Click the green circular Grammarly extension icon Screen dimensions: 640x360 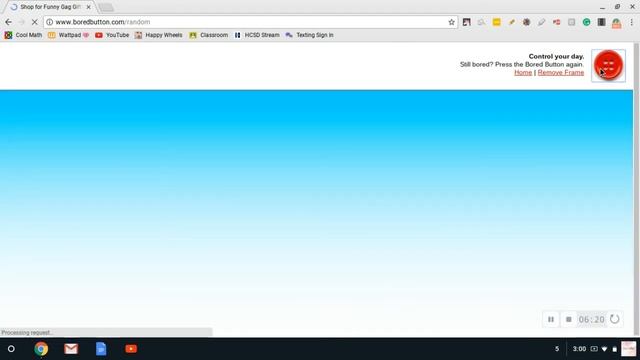(586, 22)
